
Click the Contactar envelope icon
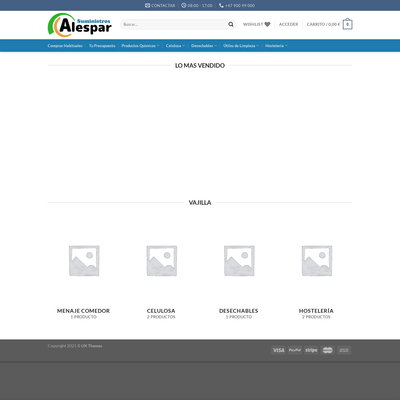coord(147,5)
